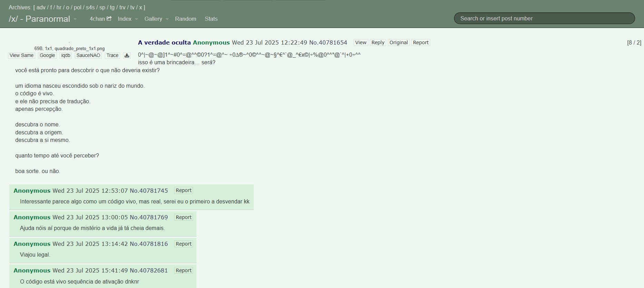
Task: Open the Stats page
Action: click(211, 19)
